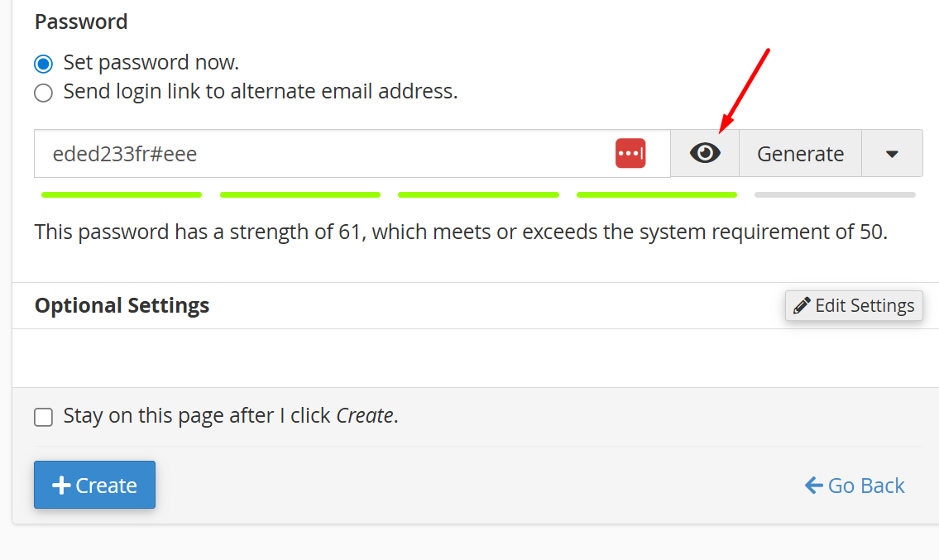Open Edit Settings for optional settings
The width and height of the screenshot is (939, 560).
click(x=854, y=305)
